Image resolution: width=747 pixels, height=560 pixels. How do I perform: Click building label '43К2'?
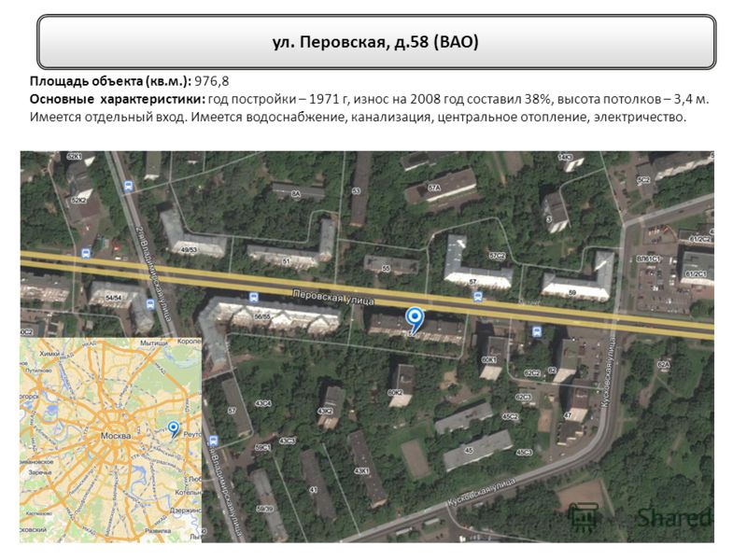click(325, 411)
